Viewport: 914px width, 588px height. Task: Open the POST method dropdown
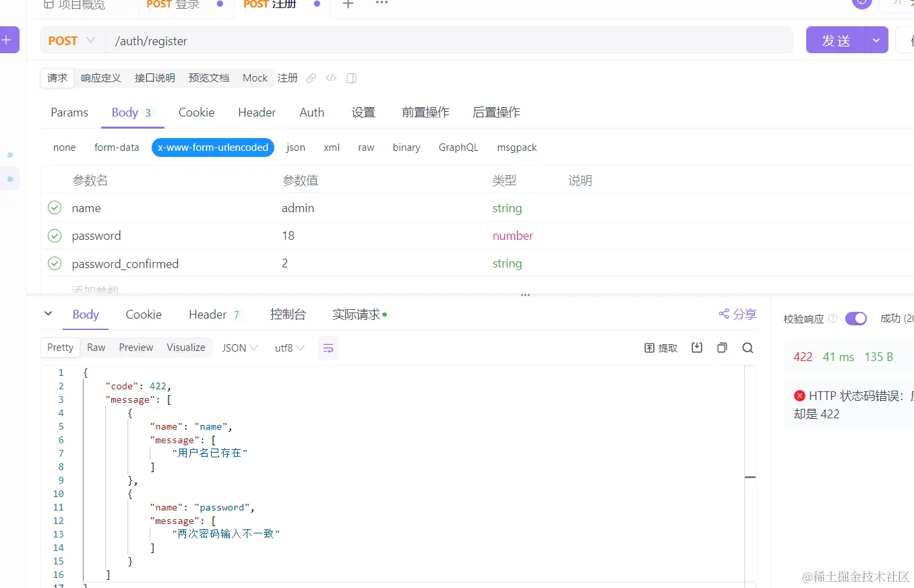coord(72,40)
